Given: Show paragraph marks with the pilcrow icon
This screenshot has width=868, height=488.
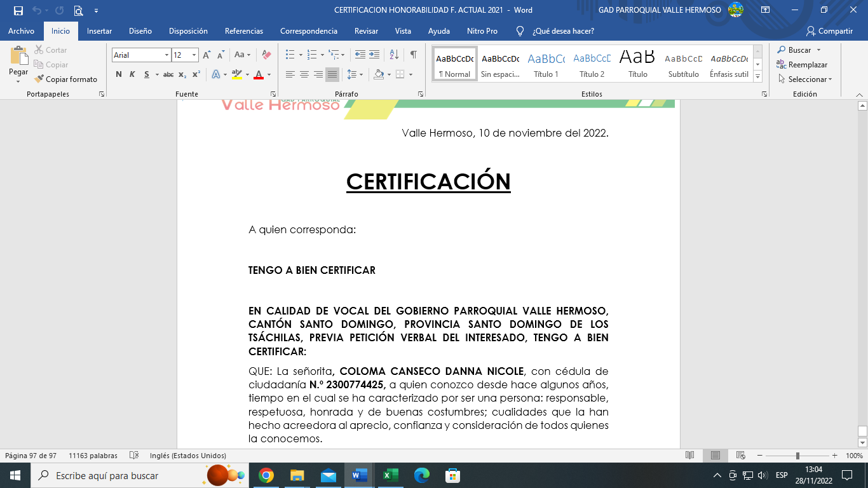Looking at the screenshot, I should click(x=413, y=55).
